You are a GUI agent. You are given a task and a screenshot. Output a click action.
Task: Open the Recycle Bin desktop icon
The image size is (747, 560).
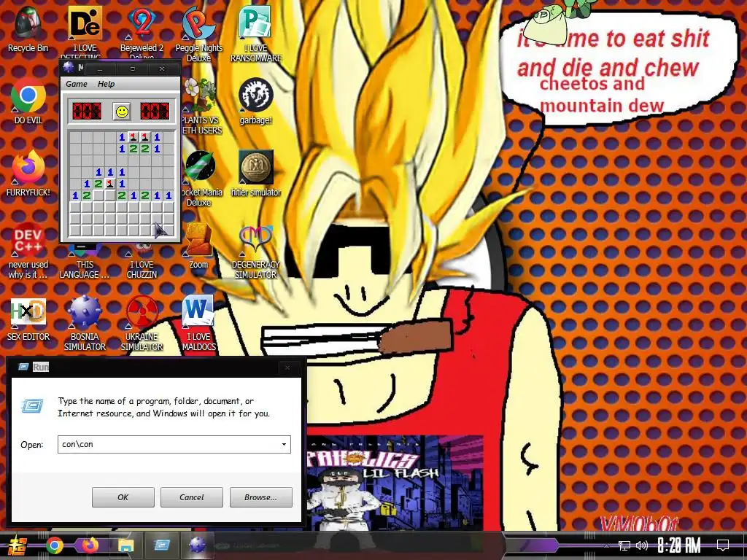pyautogui.click(x=28, y=29)
